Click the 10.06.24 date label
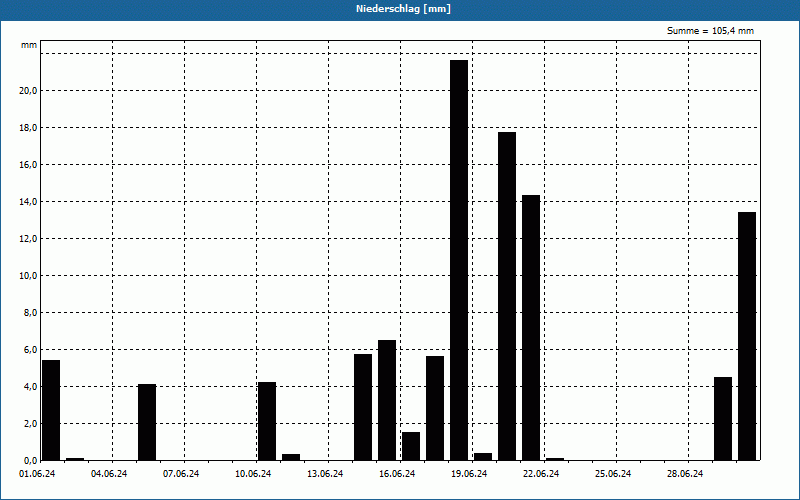The width and height of the screenshot is (800, 500). [x=253, y=474]
